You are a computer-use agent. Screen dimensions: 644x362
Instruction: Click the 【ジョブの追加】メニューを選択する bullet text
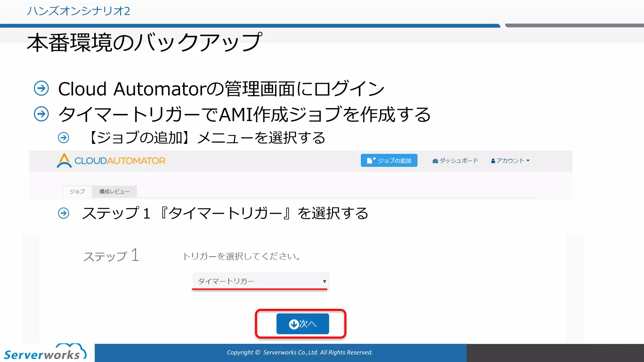coord(205,138)
